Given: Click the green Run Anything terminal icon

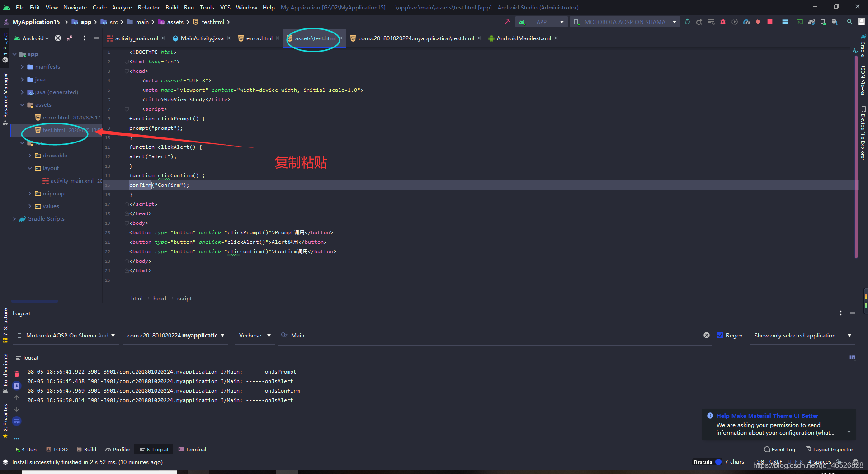Looking at the screenshot, I should coord(800,22).
